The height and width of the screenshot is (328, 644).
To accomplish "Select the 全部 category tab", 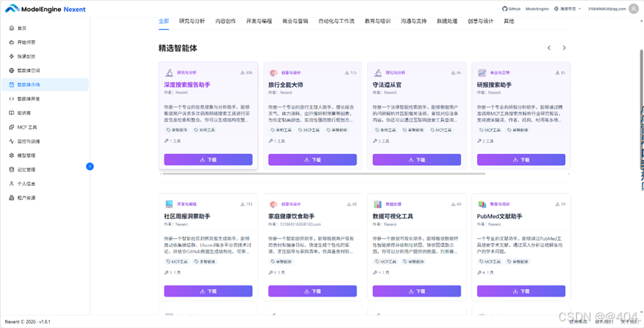I will click(x=164, y=21).
